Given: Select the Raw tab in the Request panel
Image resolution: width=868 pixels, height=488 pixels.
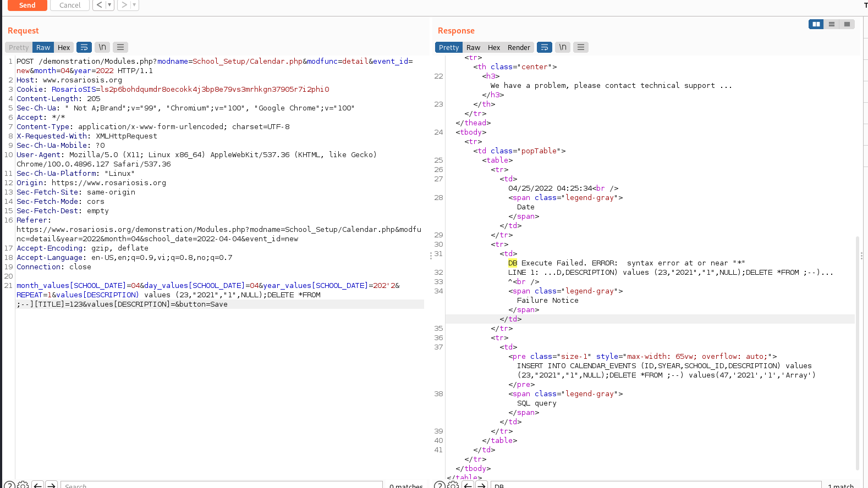Looking at the screenshot, I should pos(43,47).
